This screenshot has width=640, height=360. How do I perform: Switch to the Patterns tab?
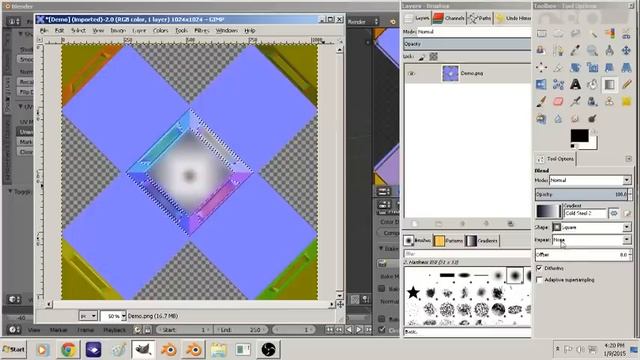tap(448, 241)
